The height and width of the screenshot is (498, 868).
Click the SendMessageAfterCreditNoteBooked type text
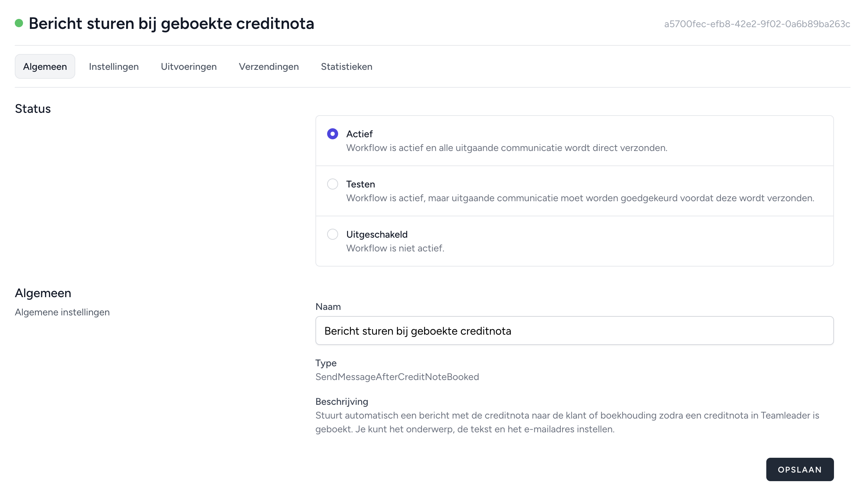click(x=397, y=377)
